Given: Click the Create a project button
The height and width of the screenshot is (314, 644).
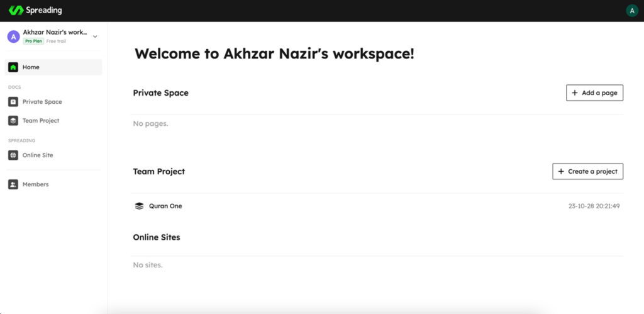Looking at the screenshot, I should coord(588,171).
